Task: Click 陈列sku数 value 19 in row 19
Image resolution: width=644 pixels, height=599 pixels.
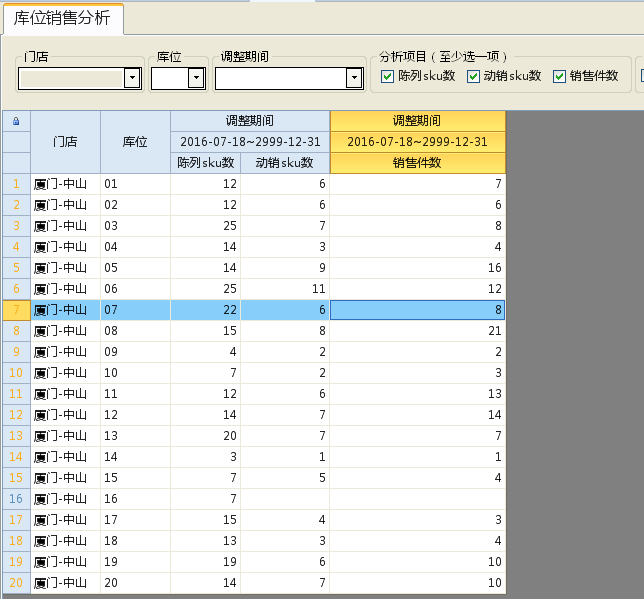Action: 205,562
